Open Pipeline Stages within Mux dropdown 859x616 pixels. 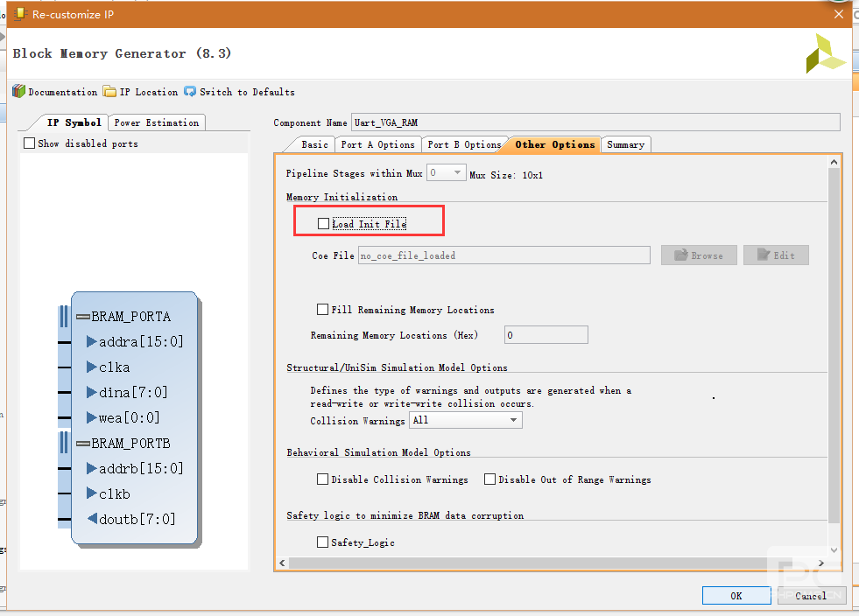coord(447,173)
